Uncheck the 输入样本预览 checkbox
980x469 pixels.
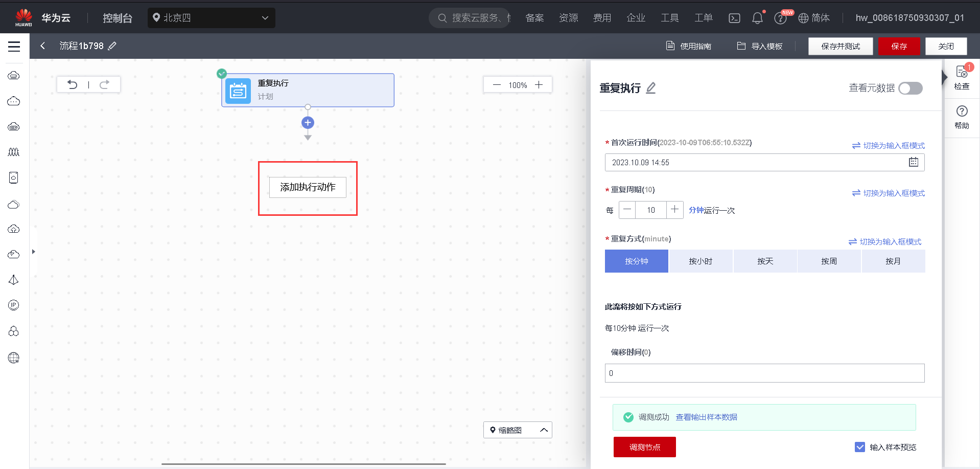[860, 446]
